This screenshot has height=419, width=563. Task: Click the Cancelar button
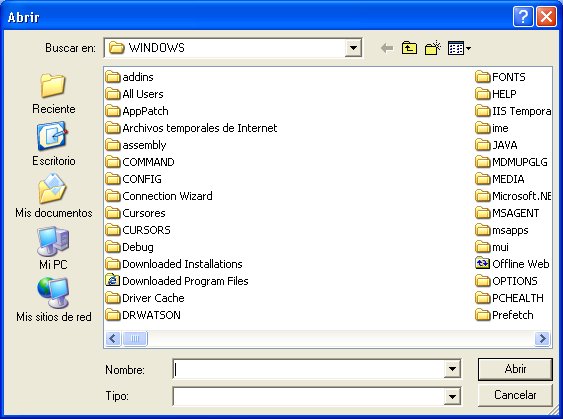[515, 395]
